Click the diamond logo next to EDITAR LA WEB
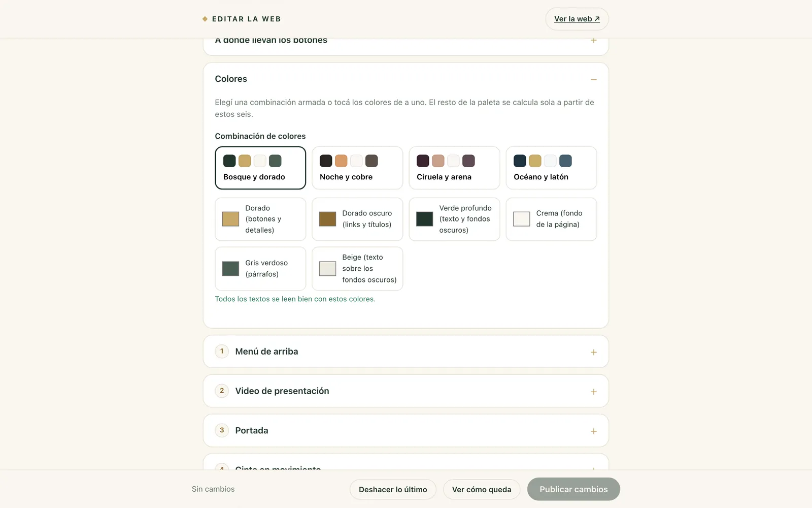 (x=205, y=19)
